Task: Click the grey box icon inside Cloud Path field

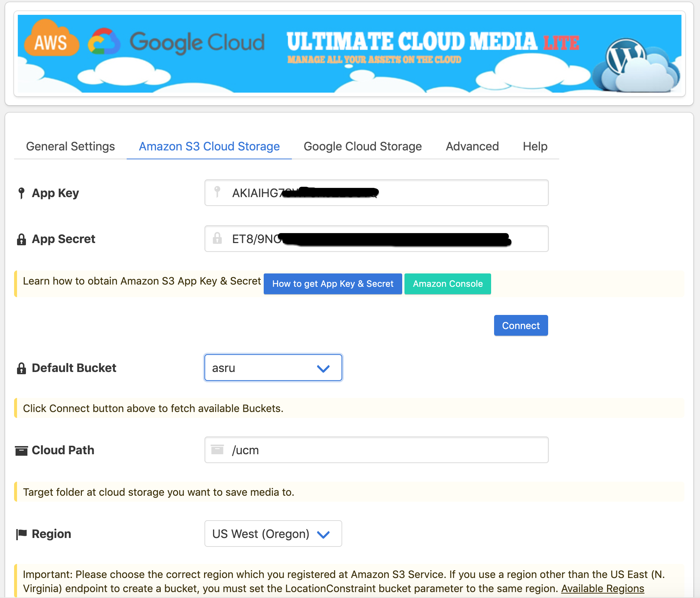Action: pyautogui.click(x=217, y=449)
